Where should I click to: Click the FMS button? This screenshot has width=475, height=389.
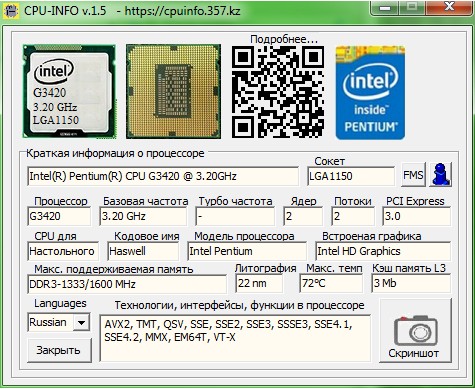click(x=413, y=174)
